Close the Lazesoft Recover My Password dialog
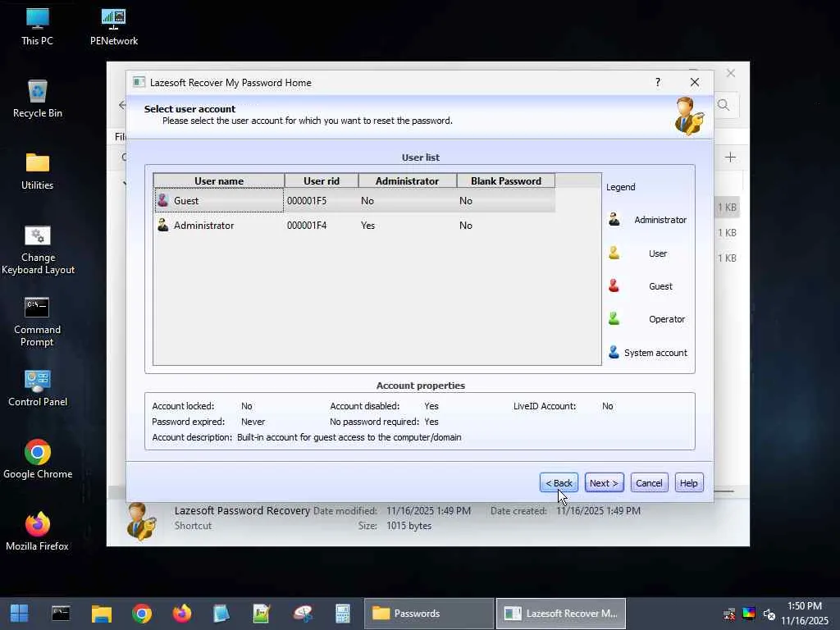840x630 pixels. [x=694, y=82]
